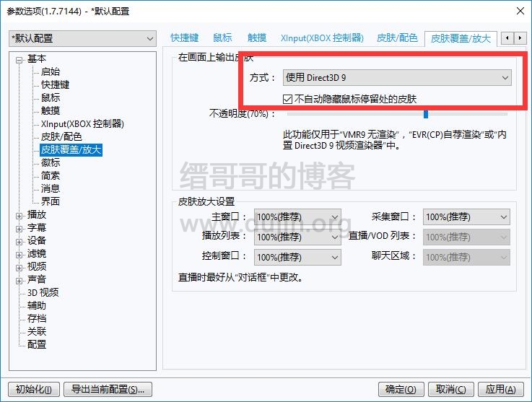Open the 控制窗口 scale dropdown
532x402 pixels.
297,257
